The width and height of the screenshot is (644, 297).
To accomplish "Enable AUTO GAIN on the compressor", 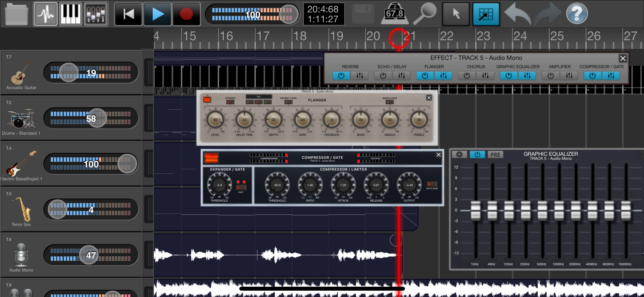I will 432,185.
